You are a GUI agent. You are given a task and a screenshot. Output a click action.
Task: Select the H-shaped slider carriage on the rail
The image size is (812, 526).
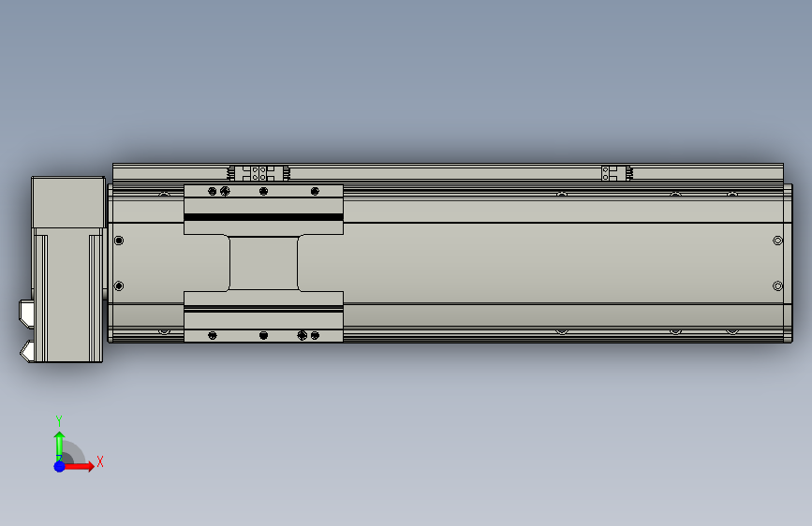coord(263,263)
